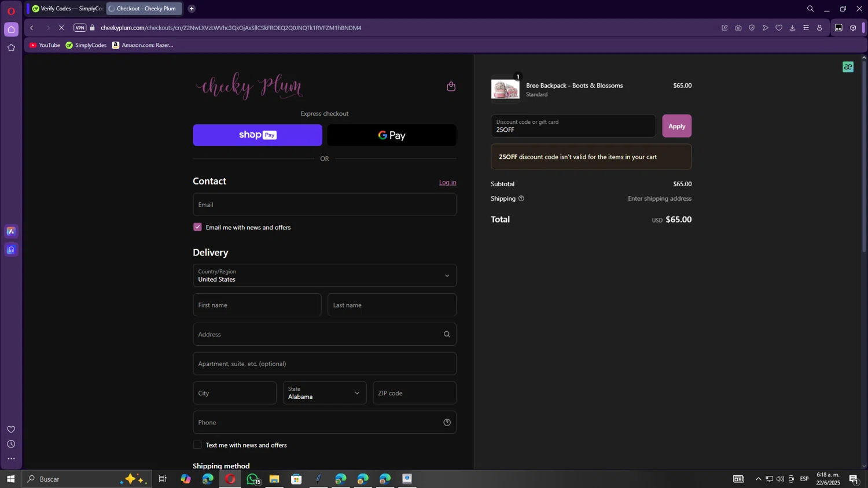Go back to the previous page
Image resolution: width=868 pixels, height=488 pixels.
32,28
